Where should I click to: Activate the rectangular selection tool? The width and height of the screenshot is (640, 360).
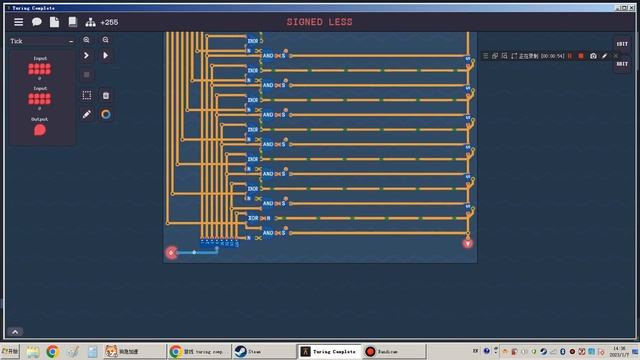pos(87,95)
